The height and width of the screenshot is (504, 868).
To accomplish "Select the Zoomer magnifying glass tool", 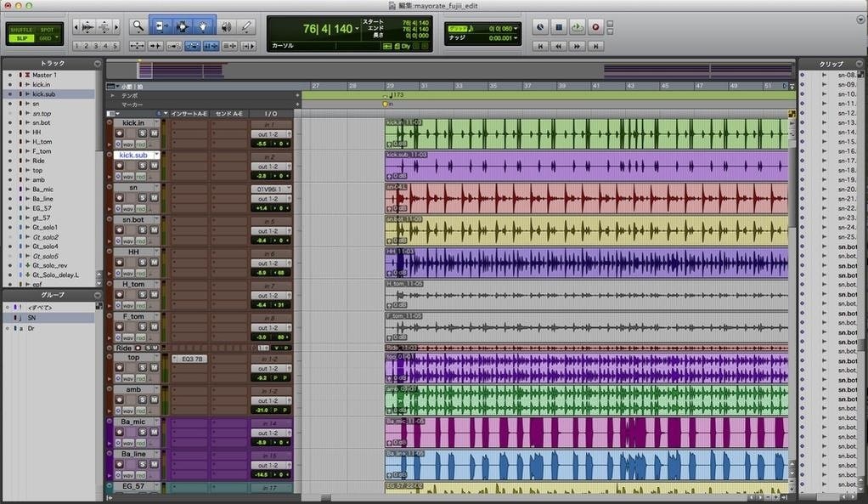I will tap(138, 26).
